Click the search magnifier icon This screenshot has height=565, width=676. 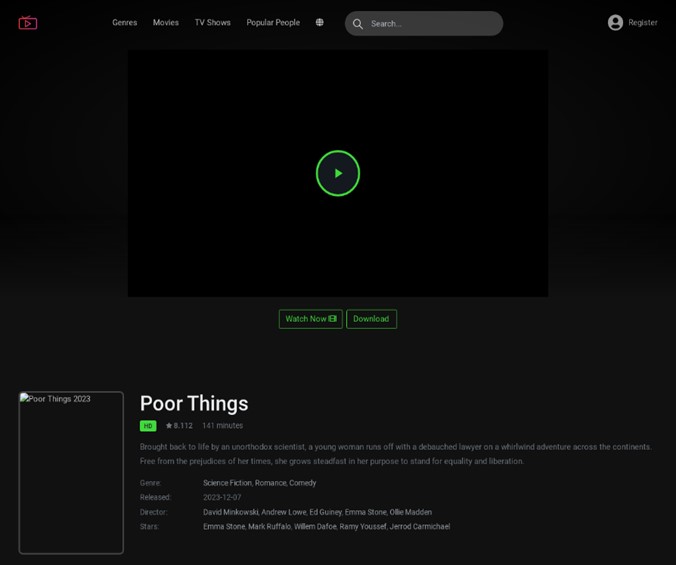[x=358, y=24]
